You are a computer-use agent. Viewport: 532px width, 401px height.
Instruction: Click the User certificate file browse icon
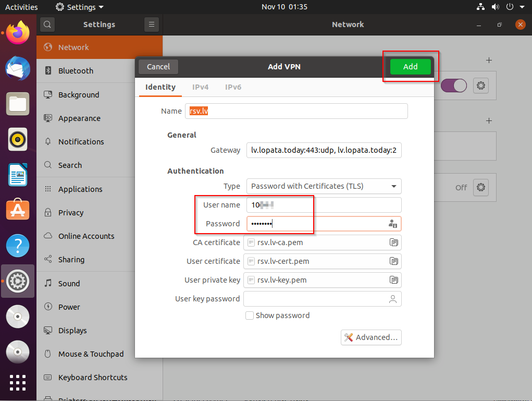point(394,261)
